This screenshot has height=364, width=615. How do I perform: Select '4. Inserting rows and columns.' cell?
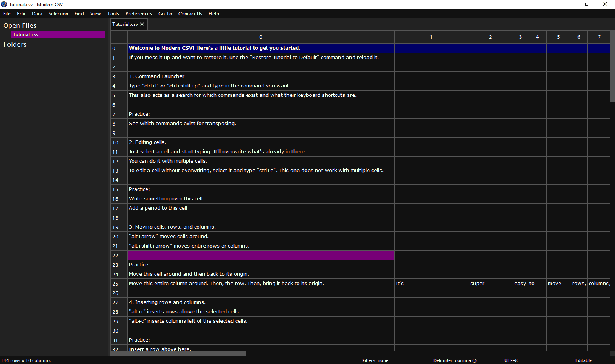pos(261,302)
